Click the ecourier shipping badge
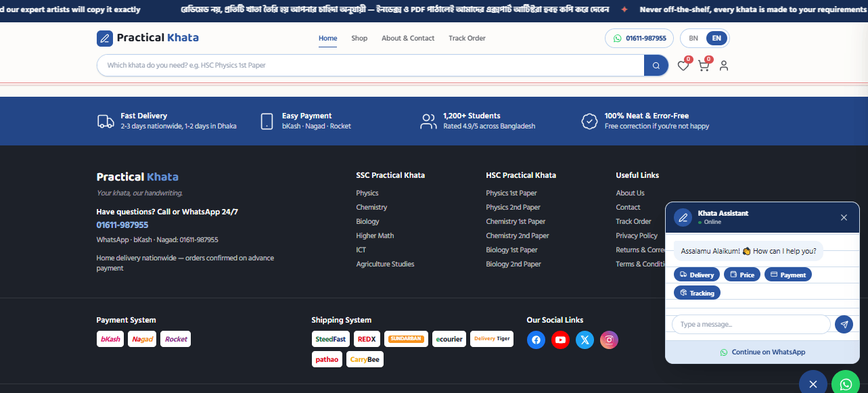This screenshot has width=868, height=393. pyautogui.click(x=449, y=339)
